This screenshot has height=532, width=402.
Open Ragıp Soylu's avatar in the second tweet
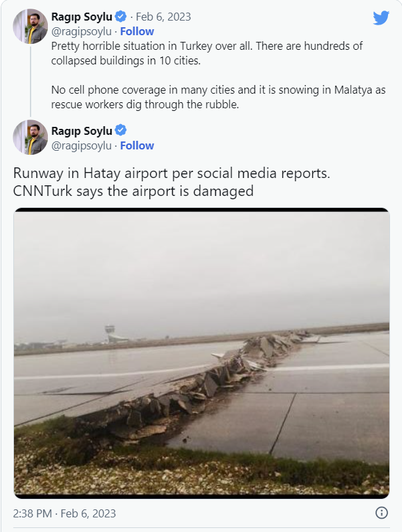pos(30,137)
